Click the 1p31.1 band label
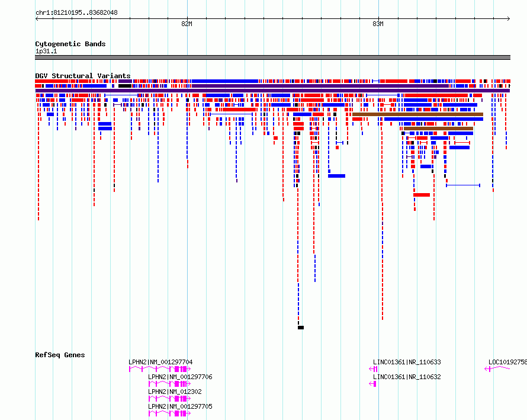Screen dimensions: 527x420 46,52
